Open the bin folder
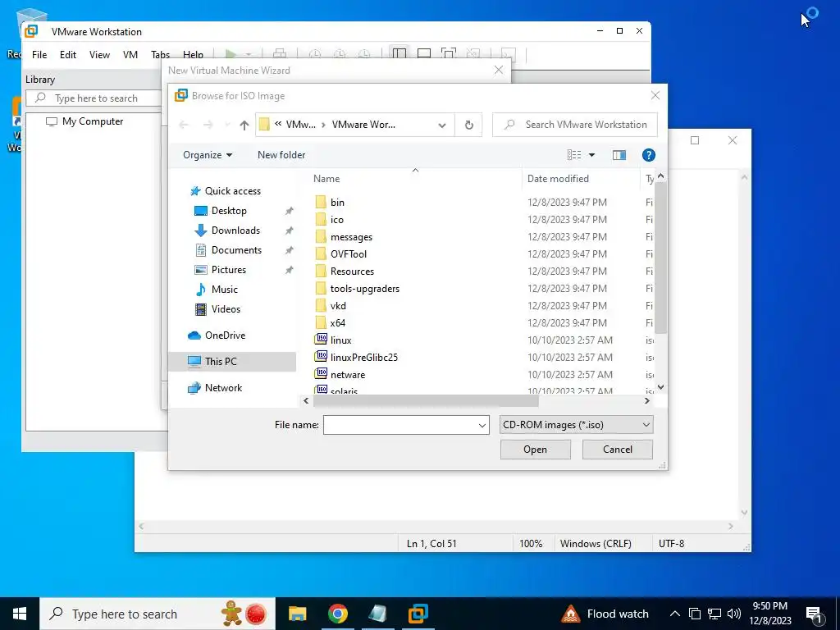The width and height of the screenshot is (840, 630). 337,203
